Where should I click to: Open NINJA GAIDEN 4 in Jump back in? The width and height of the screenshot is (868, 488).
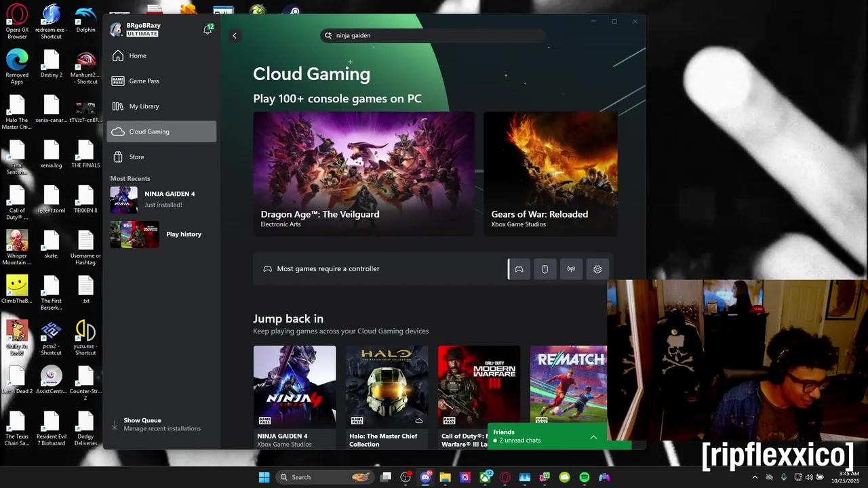(x=294, y=396)
